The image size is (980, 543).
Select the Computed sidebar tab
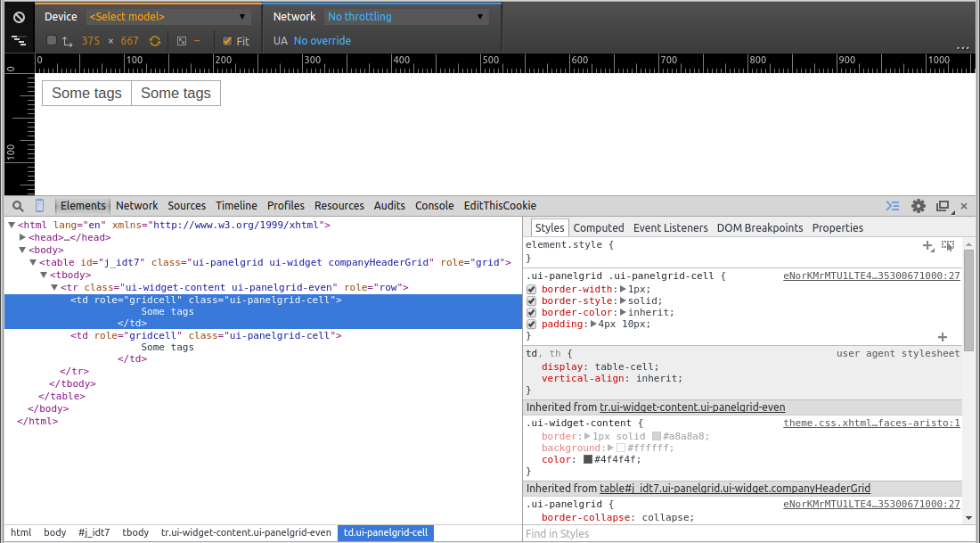click(599, 228)
